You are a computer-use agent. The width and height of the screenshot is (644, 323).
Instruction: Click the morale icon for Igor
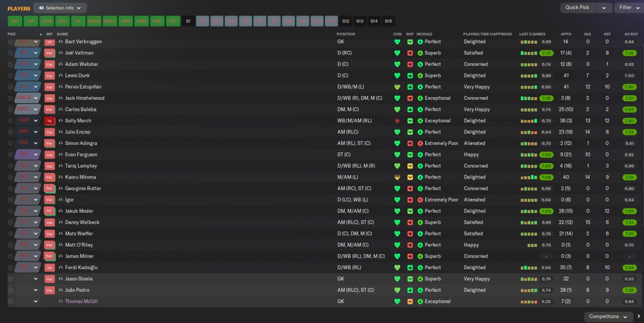(420, 200)
